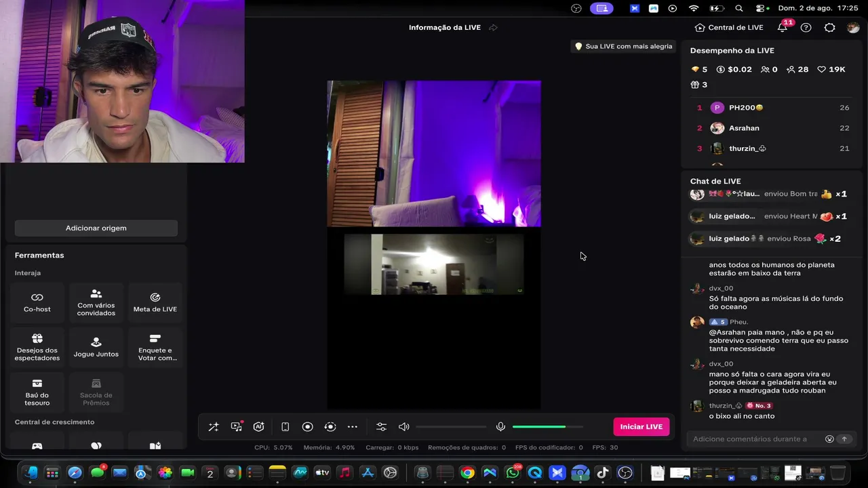Open the video and music media tool
Viewport: 868px width, 488px height.
click(236, 427)
